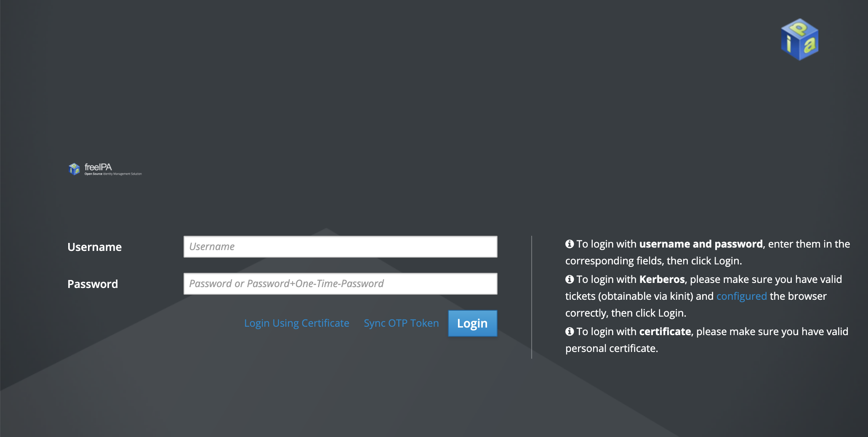Click 'Login Using Certificate'
This screenshot has height=437, width=868.
pyautogui.click(x=296, y=323)
